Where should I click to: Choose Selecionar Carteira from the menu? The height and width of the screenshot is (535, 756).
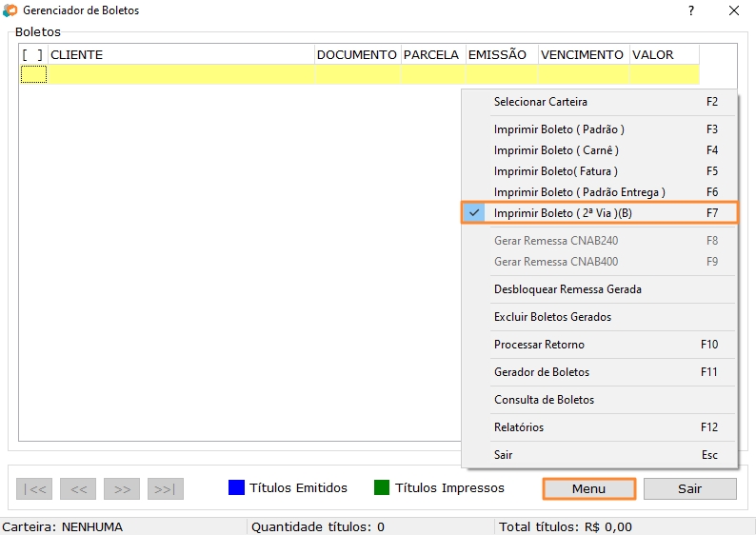(x=599, y=102)
